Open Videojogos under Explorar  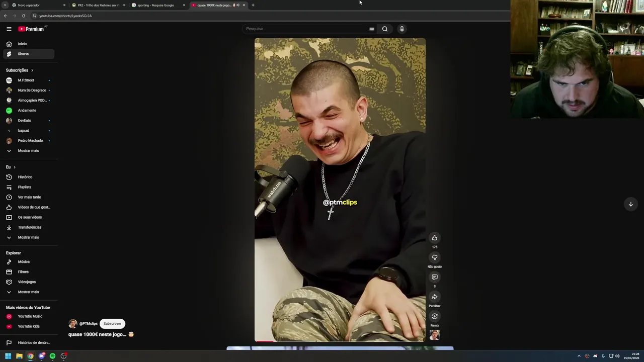[x=28, y=282]
